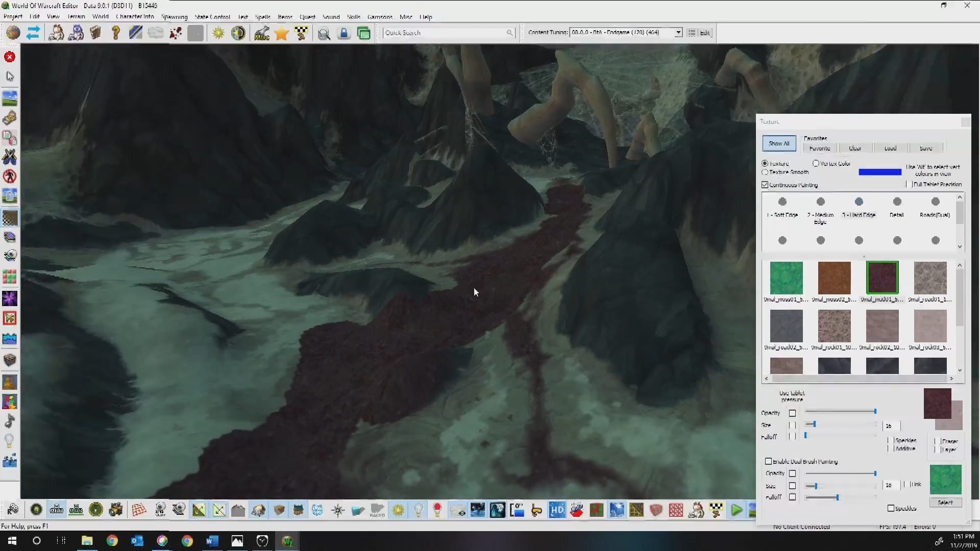Click the gold star favorites toolbar icon
This screenshot has width=980, height=551.
281,33
